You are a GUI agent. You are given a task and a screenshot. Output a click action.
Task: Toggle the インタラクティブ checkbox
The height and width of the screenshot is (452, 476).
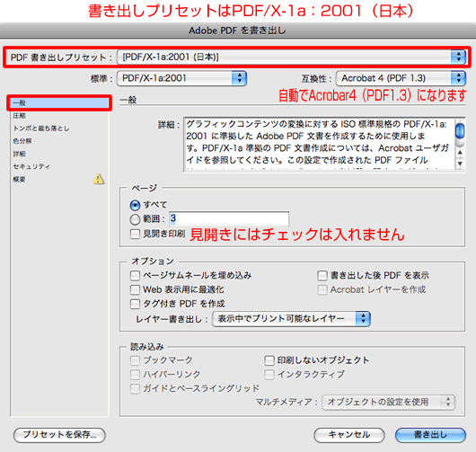(269, 375)
